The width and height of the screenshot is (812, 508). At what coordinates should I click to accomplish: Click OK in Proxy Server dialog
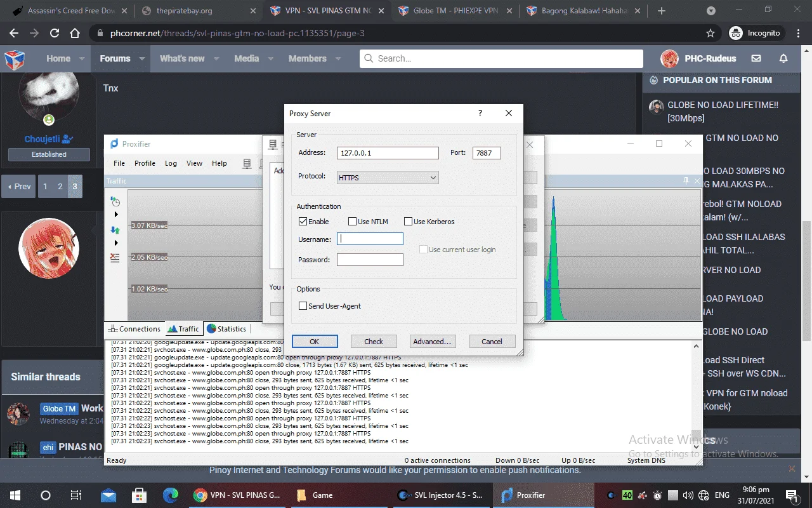pyautogui.click(x=315, y=341)
